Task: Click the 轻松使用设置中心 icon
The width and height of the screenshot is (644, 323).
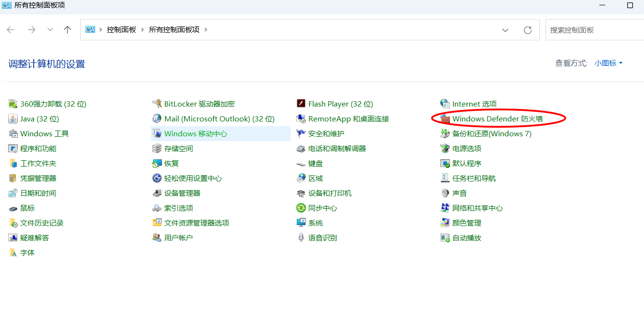Action: [x=157, y=178]
